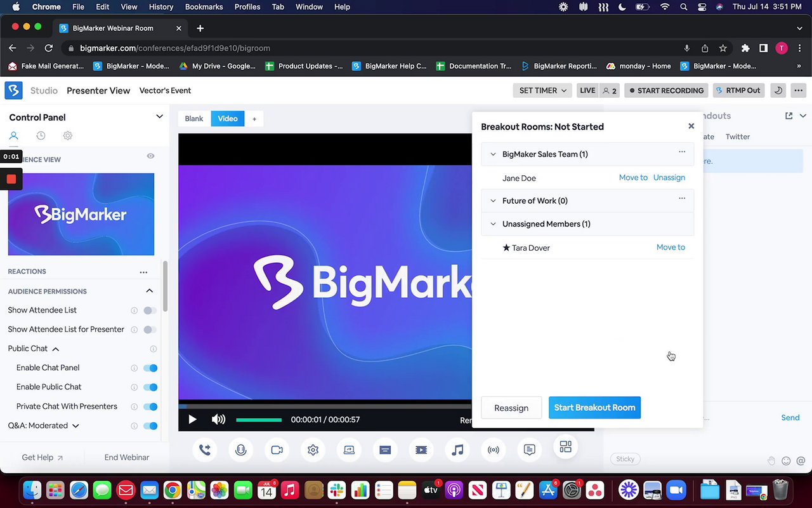Image resolution: width=812 pixels, height=508 pixels.
Task: Click the music note icon
Action: [x=457, y=450]
